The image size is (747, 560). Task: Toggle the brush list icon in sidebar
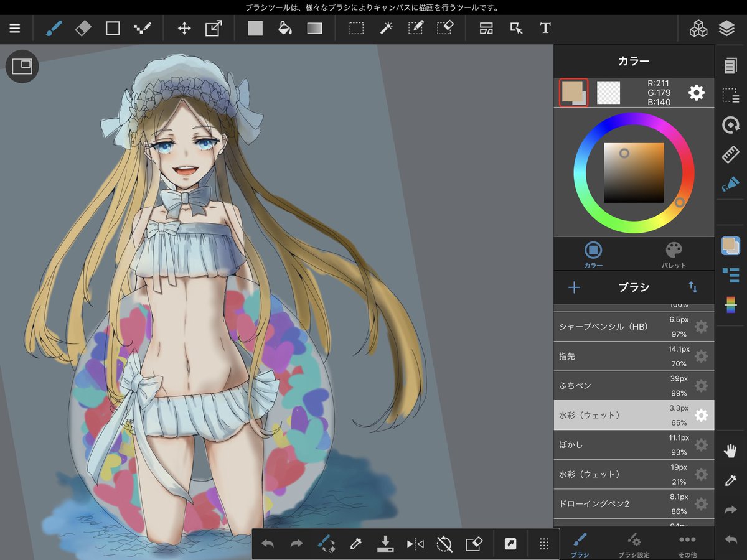tap(731, 275)
